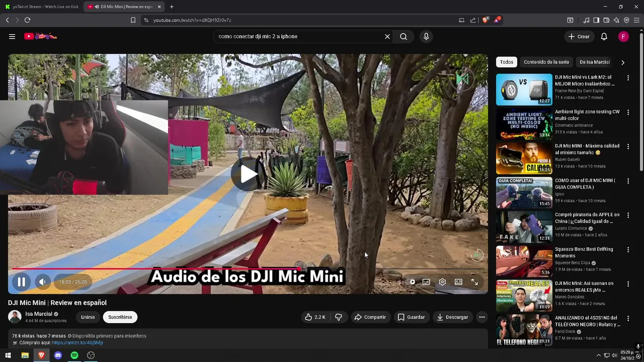Open the account avatar menu
The width and height of the screenshot is (644, 362).
623,36
